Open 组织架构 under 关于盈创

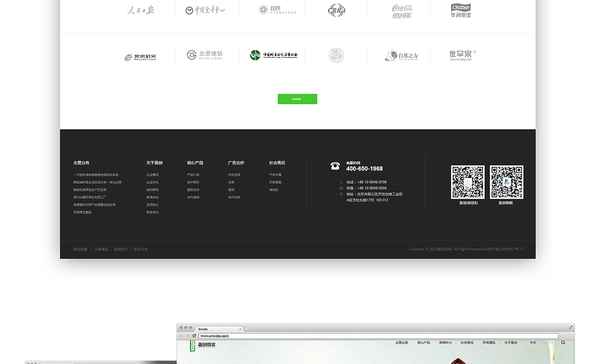[153, 190]
